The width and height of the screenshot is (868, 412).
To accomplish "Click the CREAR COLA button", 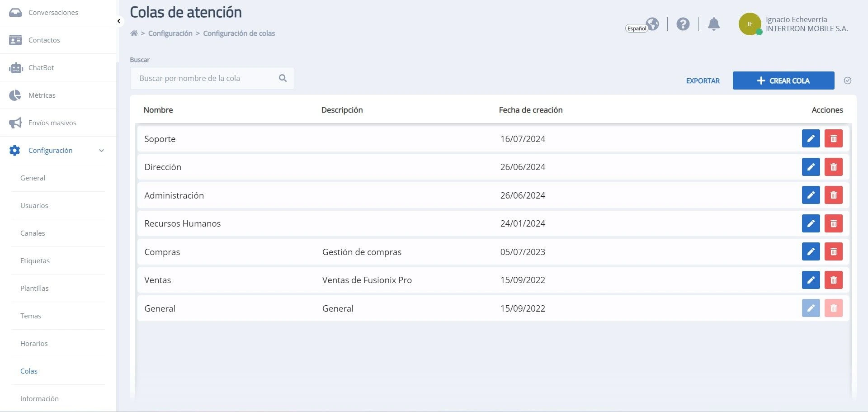I will (783, 81).
